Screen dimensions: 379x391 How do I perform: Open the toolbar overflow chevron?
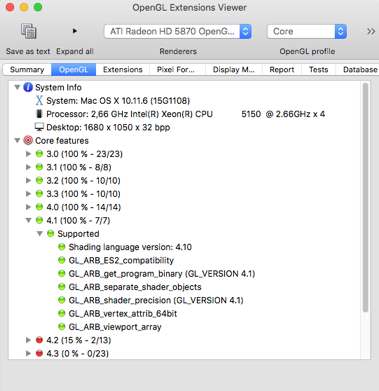click(371, 31)
